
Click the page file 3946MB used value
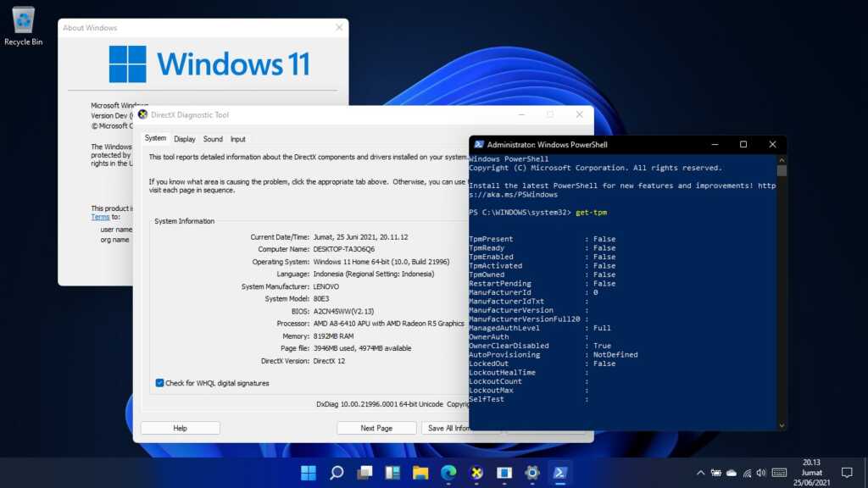pyautogui.click(x=362, y=348)
